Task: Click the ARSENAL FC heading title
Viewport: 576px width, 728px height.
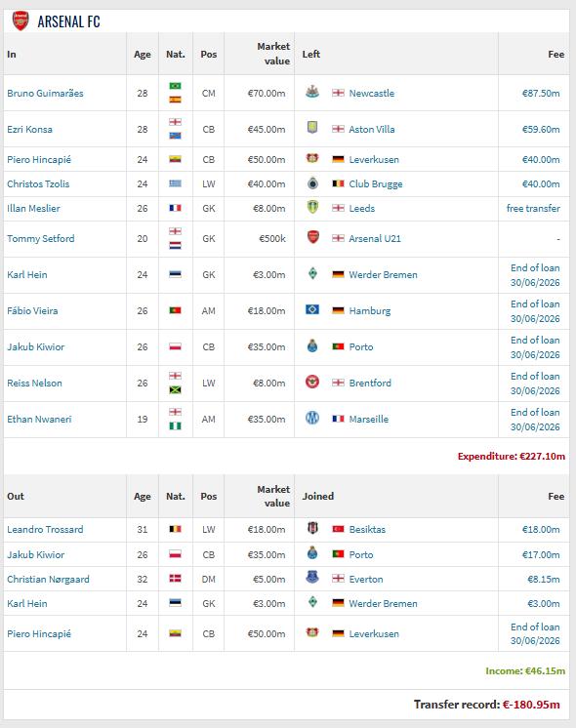Action: coord(68,21)
